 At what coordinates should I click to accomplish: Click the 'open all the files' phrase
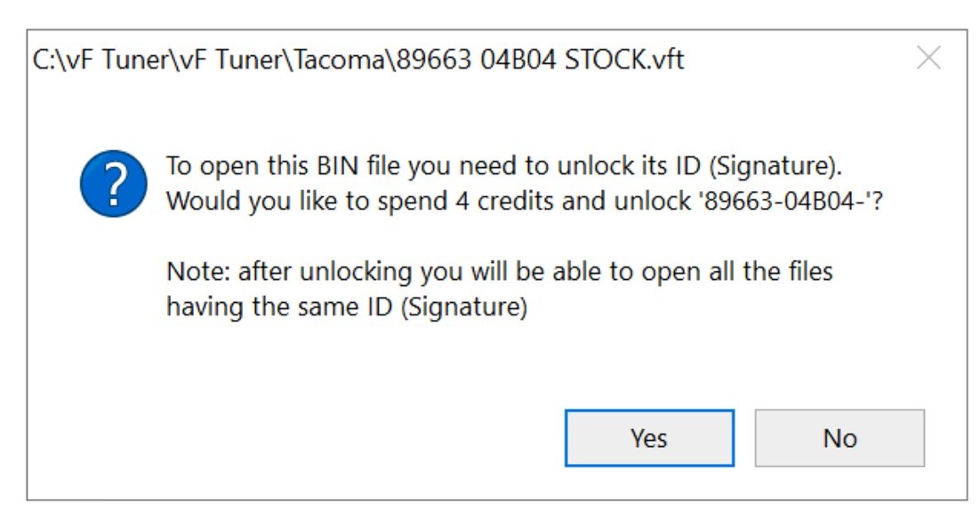(x=737, y=272)
